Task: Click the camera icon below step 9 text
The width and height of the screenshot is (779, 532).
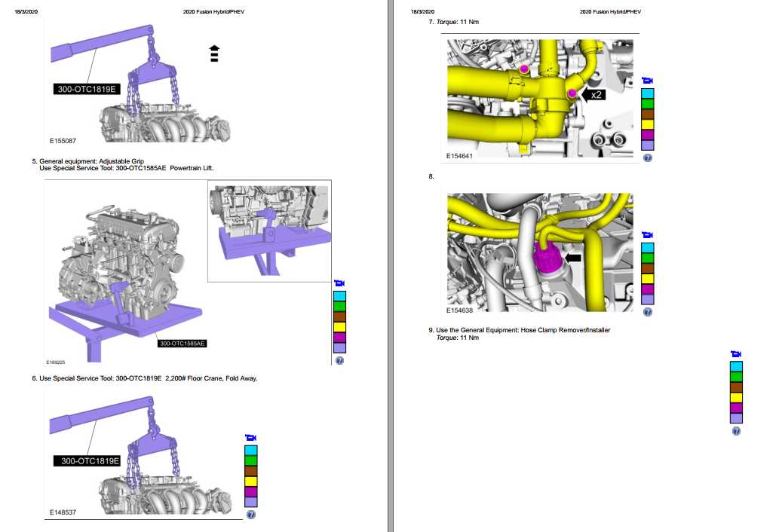Action: click(x=736, y=354)
